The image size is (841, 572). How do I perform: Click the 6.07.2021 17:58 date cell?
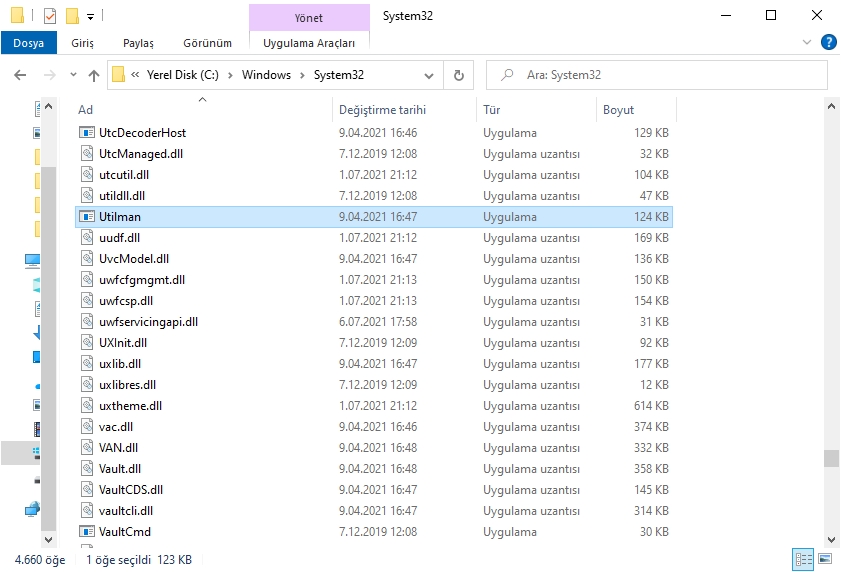click(x=378, y=321)
